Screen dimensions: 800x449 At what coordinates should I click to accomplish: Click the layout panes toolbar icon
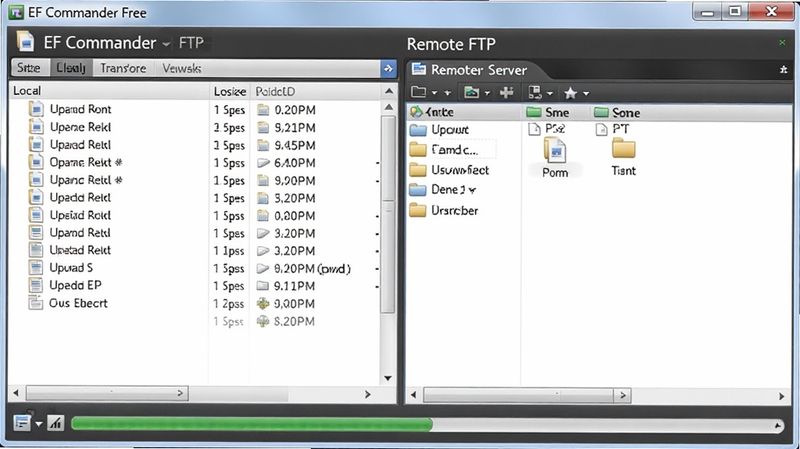tap(535, 92)
